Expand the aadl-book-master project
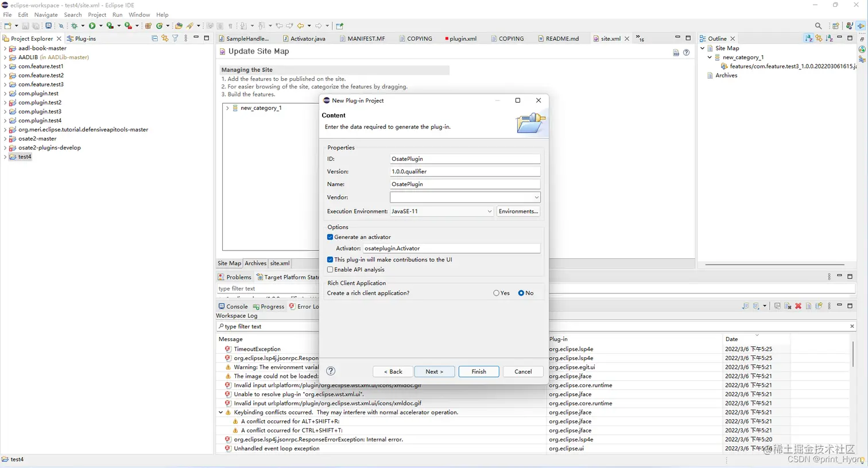The width and height of the screenshot is (868, 468). [x=5, y=48]
